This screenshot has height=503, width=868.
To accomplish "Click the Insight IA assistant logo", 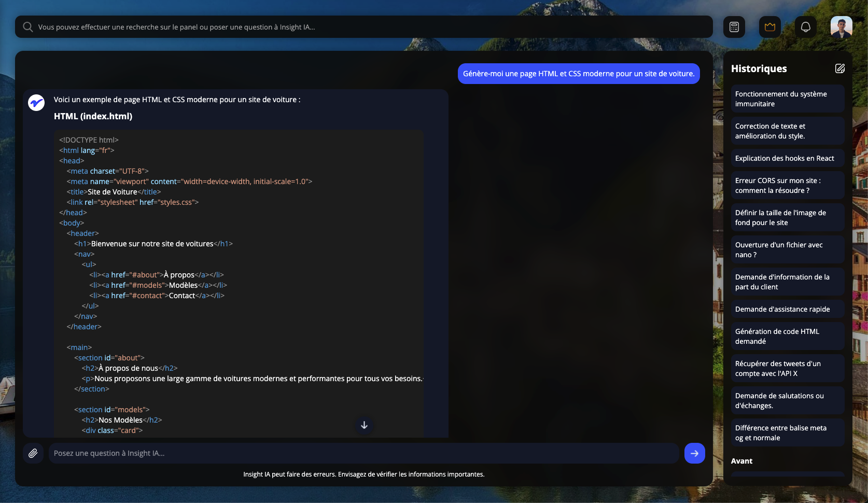I will (x=36, y=103).
